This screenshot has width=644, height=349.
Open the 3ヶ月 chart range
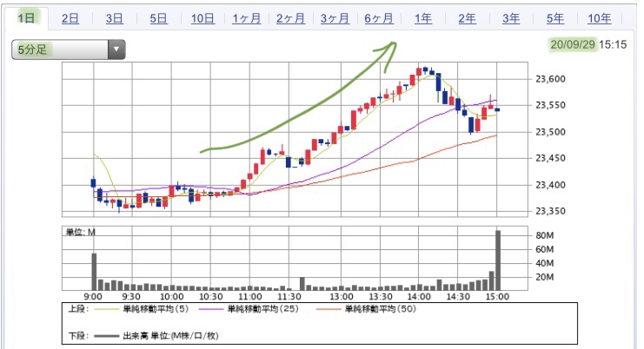point(335,18)
